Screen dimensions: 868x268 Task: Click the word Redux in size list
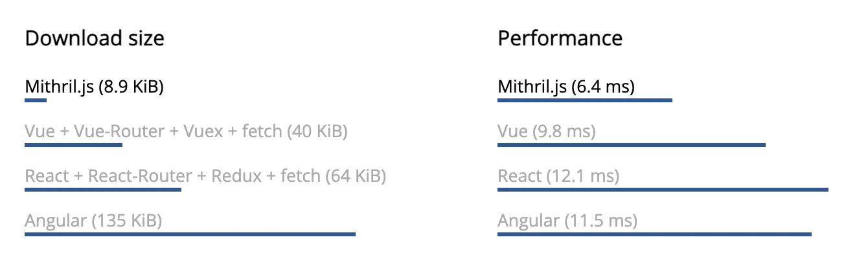[x=236, y=176]
